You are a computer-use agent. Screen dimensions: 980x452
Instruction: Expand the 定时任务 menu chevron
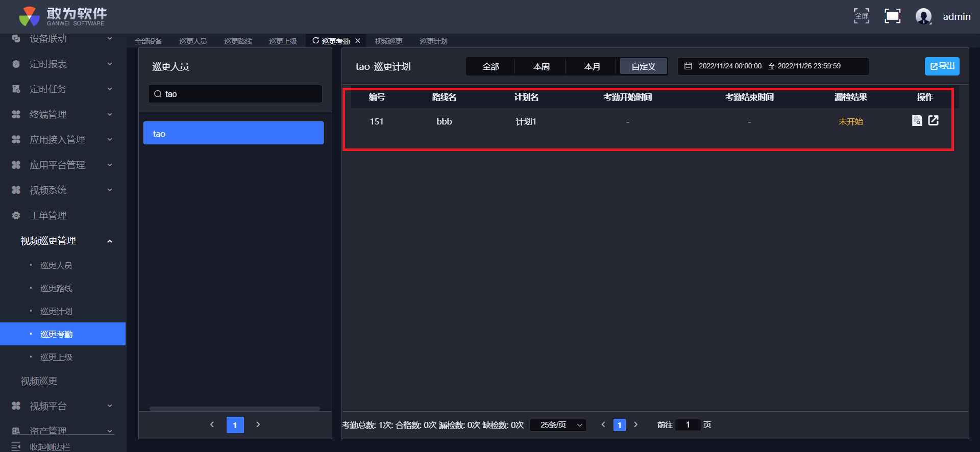pyautogui.click(x=110, y=89)
